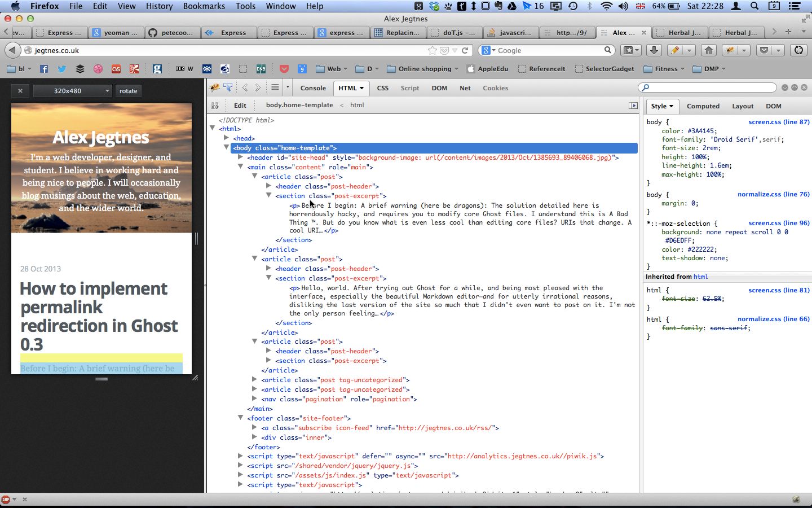
Task: Go forward in Firebug panel history
Action: click(258, 87)
